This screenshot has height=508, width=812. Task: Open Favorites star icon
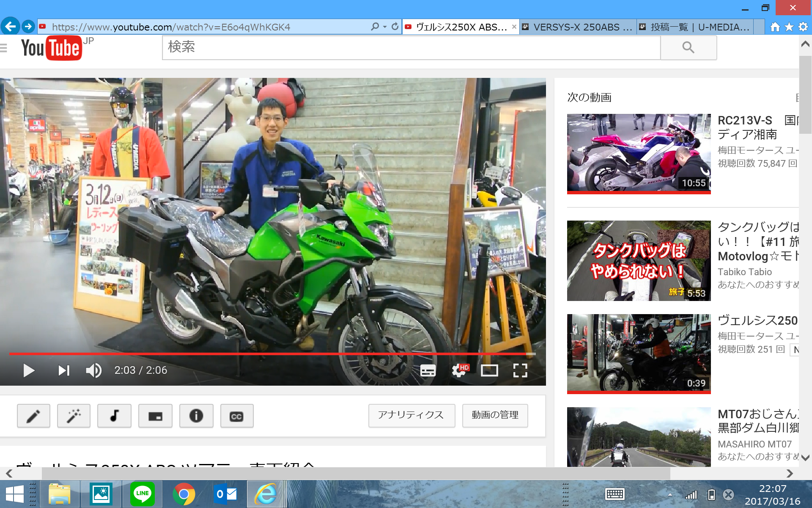pos(789,27)
